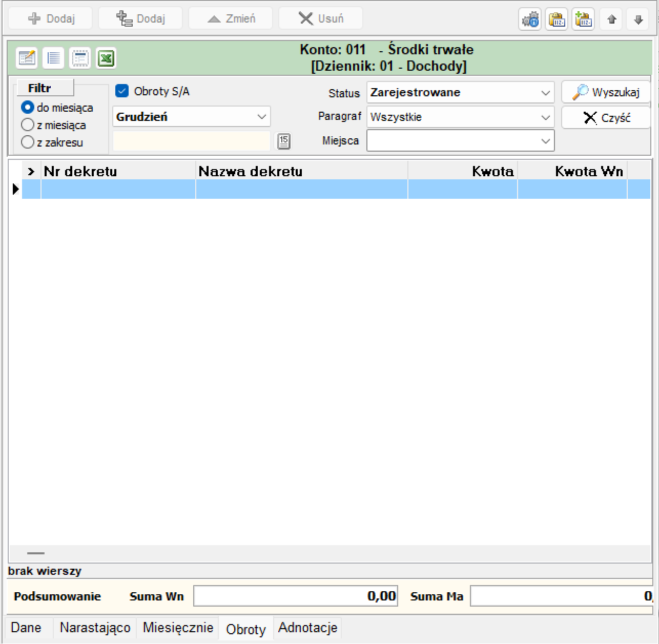Open the Adnotacje tab

coord(307,628)
